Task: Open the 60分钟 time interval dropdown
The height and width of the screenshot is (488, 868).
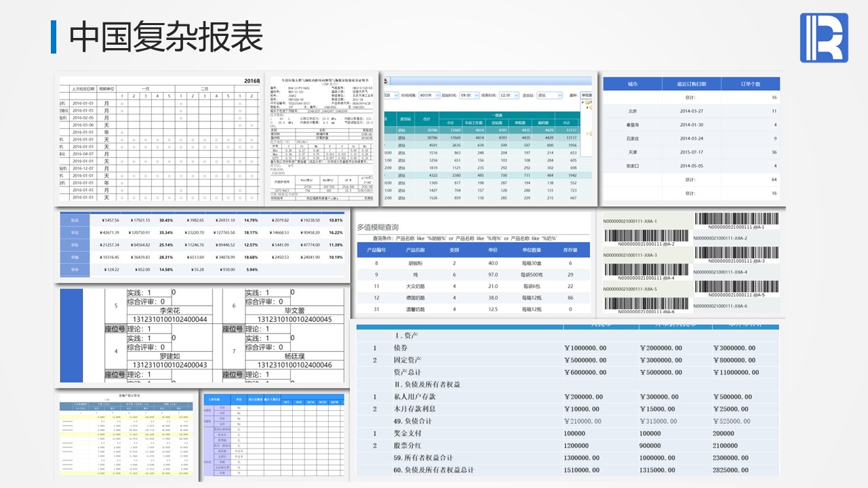Action: click(429, 96)
